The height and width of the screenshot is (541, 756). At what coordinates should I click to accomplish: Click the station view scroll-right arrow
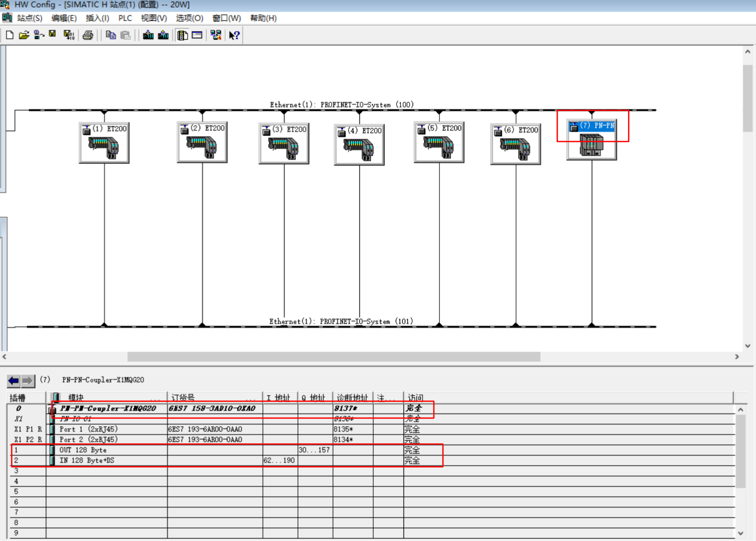pos(737,357)
